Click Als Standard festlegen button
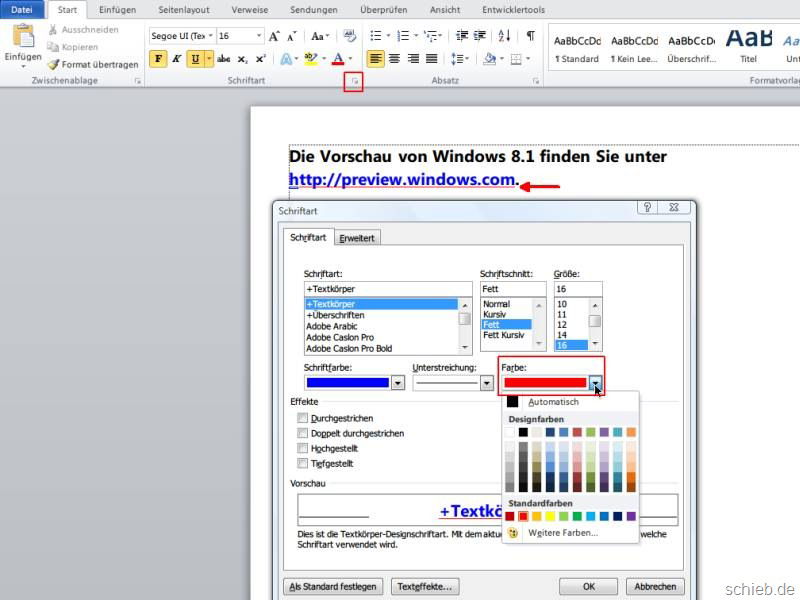 tap(333, 587)
